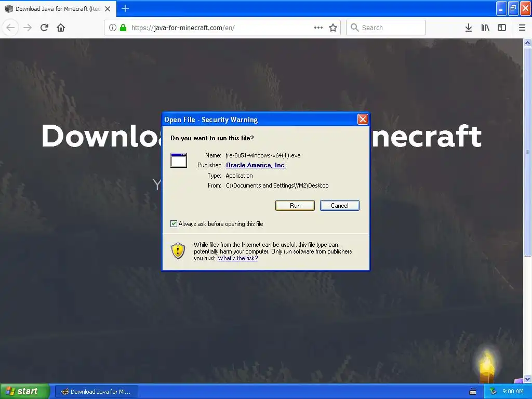The height and width of the screenshot is (399, 532).
Task: Click the vertical scrollbar thumb
Action: tap(527, 152)
